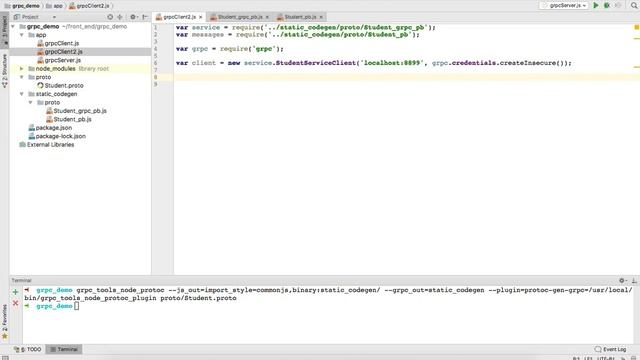The image size is (640, 360).
Task: Toggle the Structure tool window side tab
Action: (4, 70)
